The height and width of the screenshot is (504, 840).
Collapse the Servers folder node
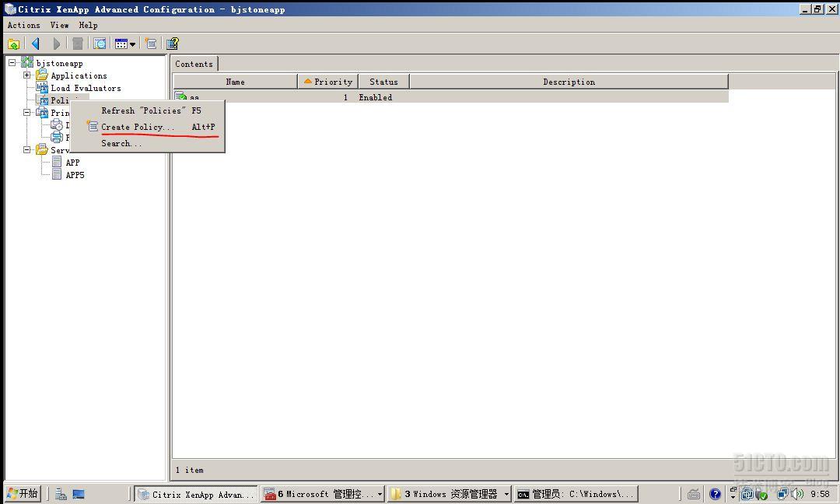tap(26, 150)
